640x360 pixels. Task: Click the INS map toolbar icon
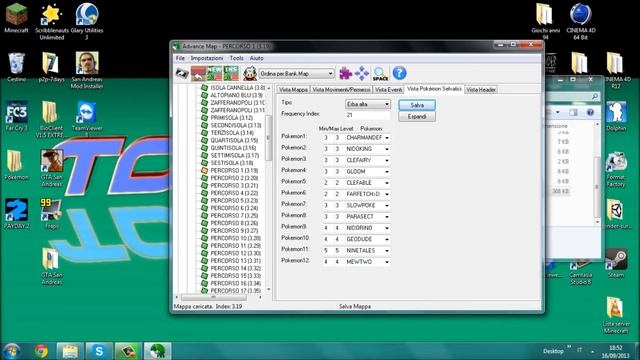(231, 73)
